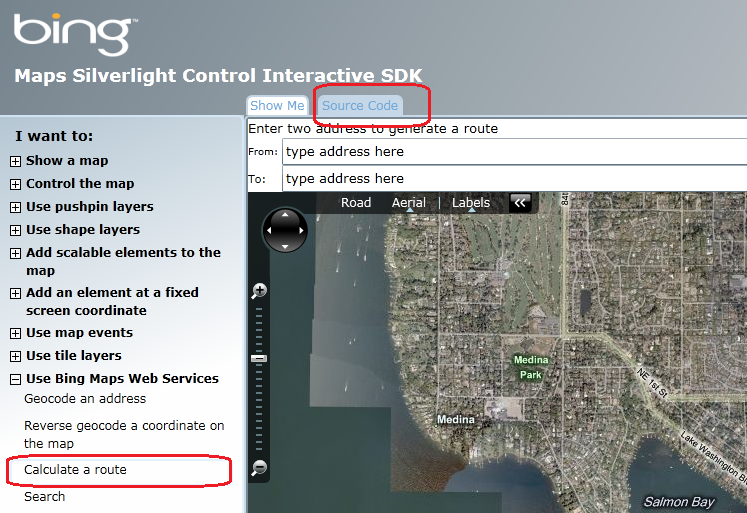Click the NE 1st St road label
Viewport: 747px width, 513px height.
[652, 382]
